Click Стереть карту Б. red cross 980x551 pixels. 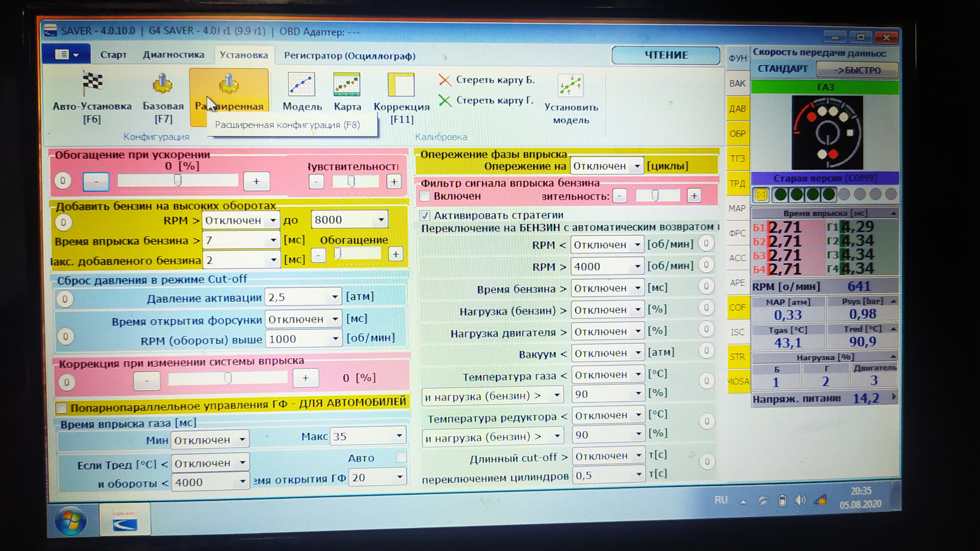tap(445, 81)
